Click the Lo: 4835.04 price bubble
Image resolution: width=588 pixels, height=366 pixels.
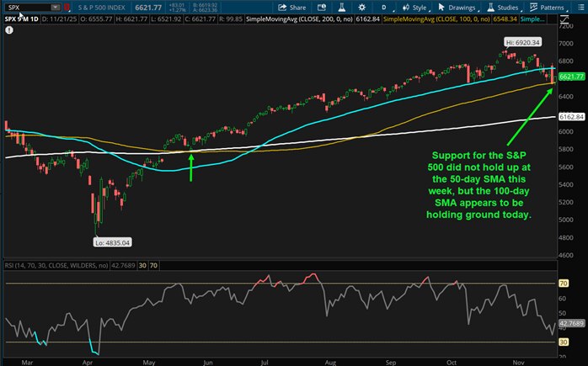coord(112,243)
